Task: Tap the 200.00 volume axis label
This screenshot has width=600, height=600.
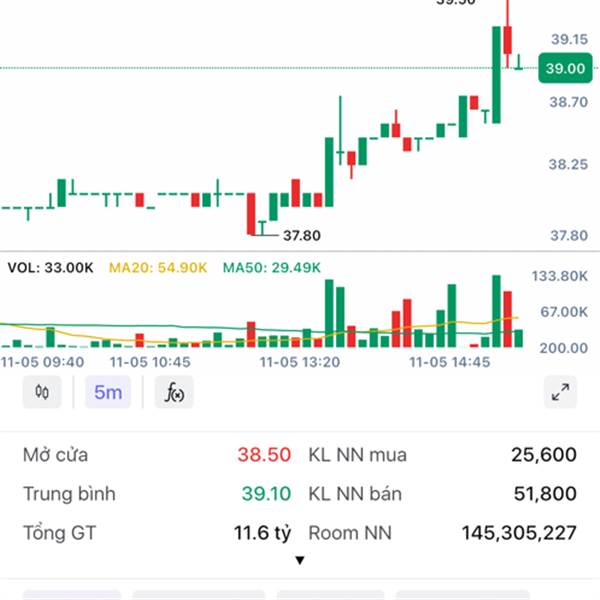Action: coord(563,348)
